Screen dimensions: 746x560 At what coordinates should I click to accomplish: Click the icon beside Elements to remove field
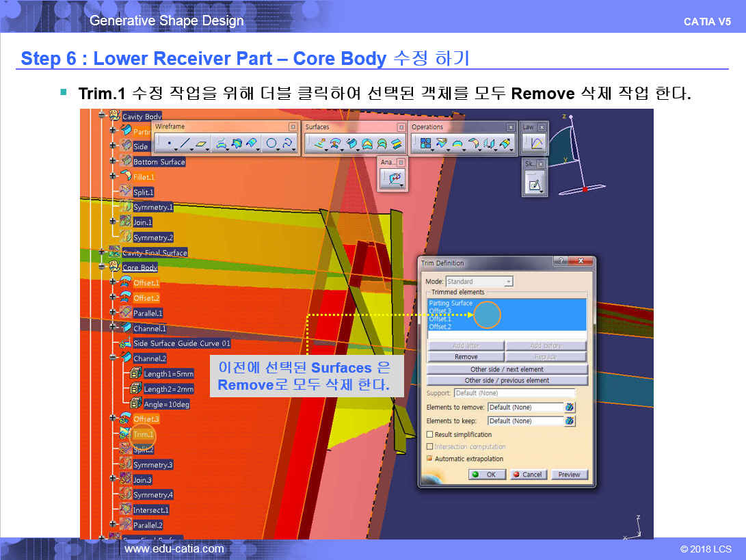pos(570,408)
